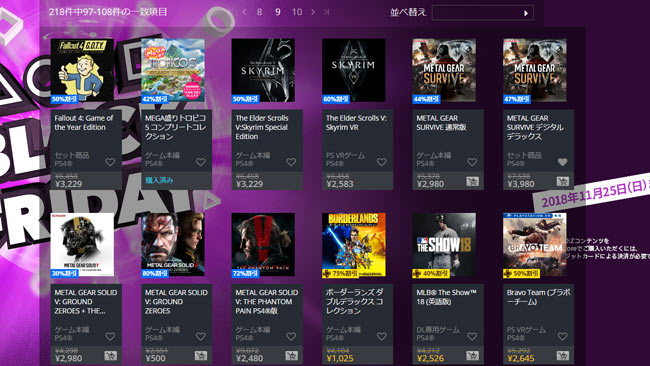Toggle wishlist heart on Skyrim VR card
Image resolution: width=650 pixels, height=366 pixels.
point(381,162)
